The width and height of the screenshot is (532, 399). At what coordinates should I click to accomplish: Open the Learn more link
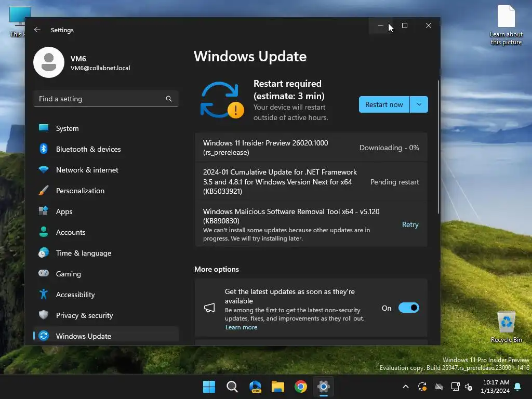[x=241, y=327]
